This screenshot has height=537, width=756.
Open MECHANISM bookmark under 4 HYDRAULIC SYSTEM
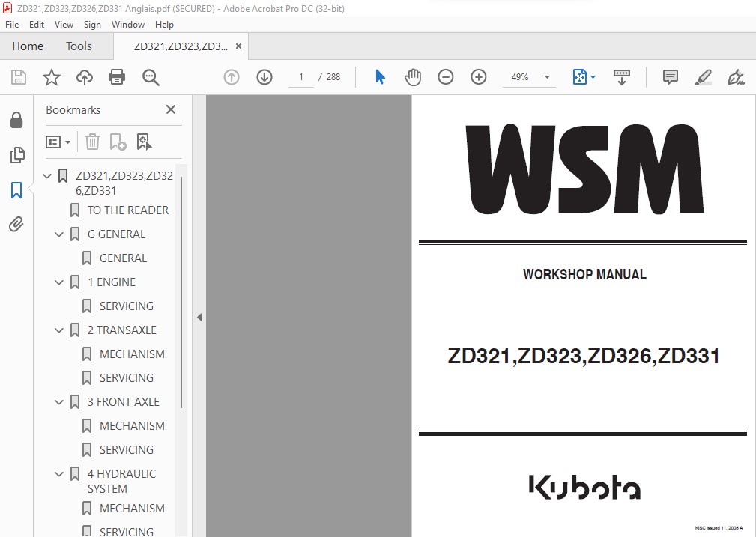(x=132, y=508)
